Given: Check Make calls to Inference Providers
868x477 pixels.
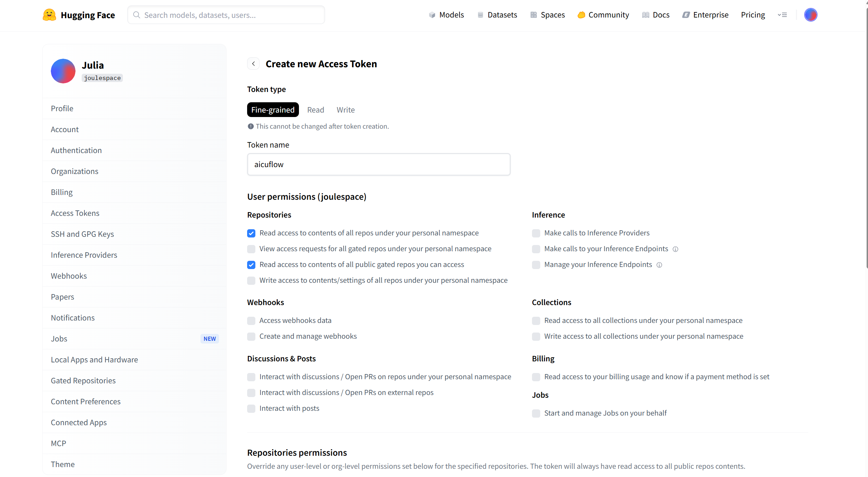Looking at the screenshot, I should point(536,233).
